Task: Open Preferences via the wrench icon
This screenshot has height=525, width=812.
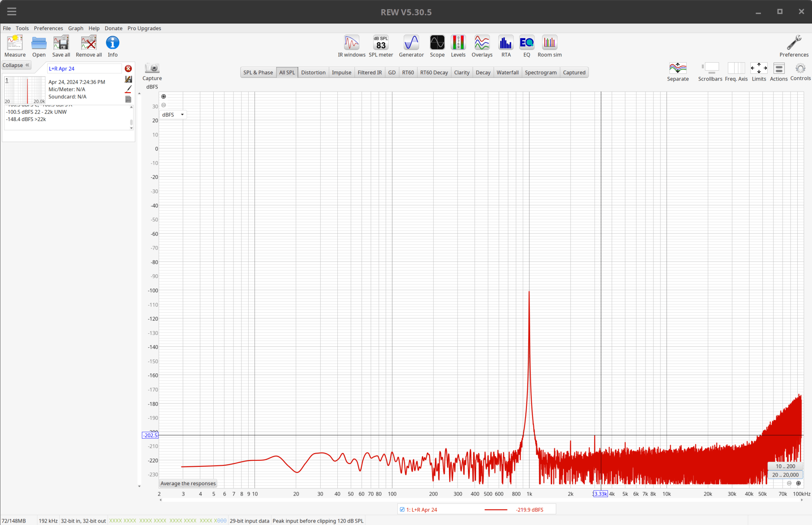Action: pyautogui.click(x=794, y=46)
